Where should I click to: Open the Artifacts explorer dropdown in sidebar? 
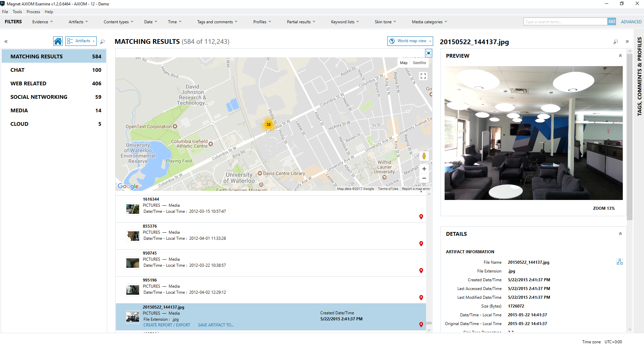tap(81, 41)
